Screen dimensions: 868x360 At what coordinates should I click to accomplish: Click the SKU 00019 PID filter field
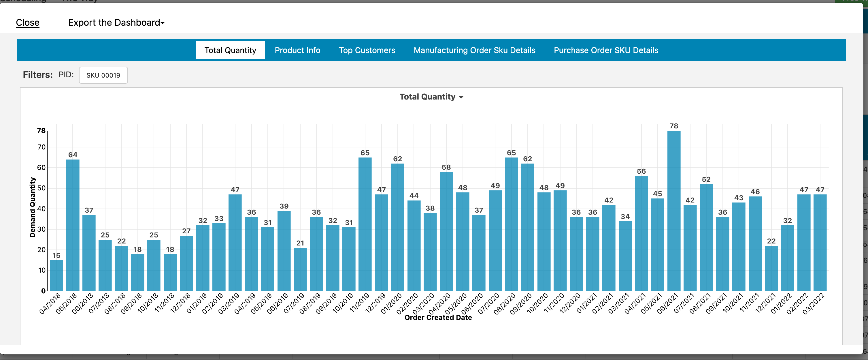[103, 75]
